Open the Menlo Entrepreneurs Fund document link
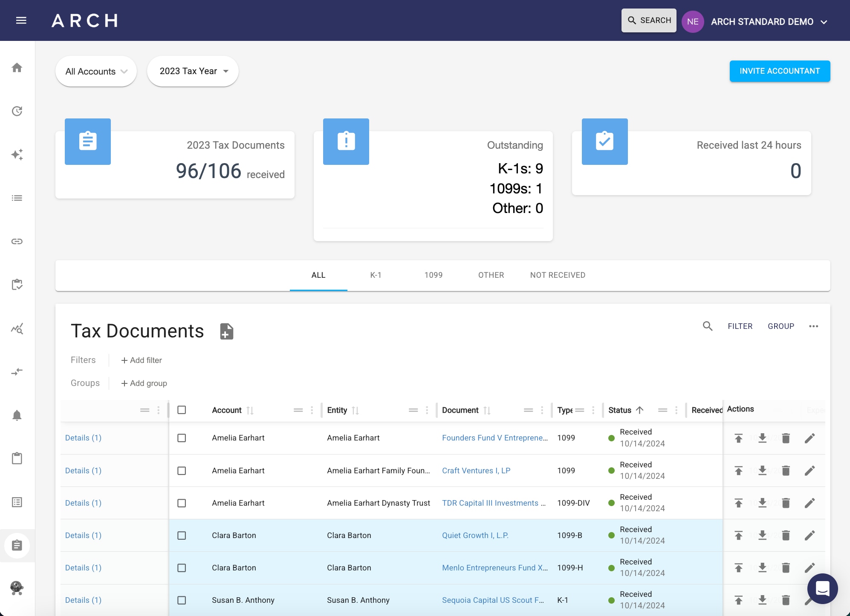The image size is (850, 616). [x=494, y=567]
